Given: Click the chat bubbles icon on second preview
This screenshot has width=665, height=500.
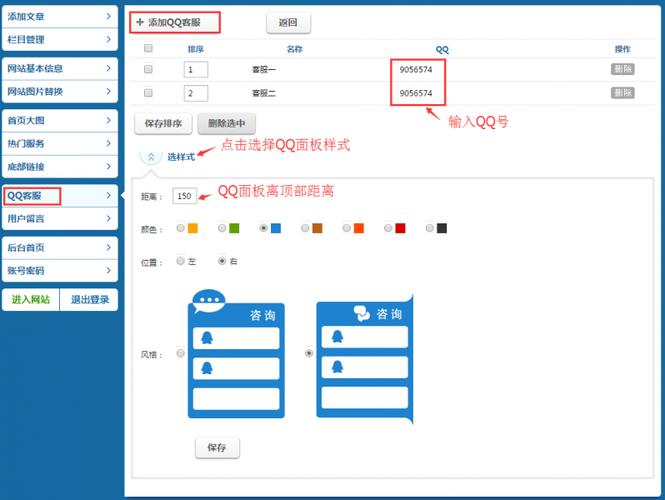Looking at the screenshot, I should [362, 314].
